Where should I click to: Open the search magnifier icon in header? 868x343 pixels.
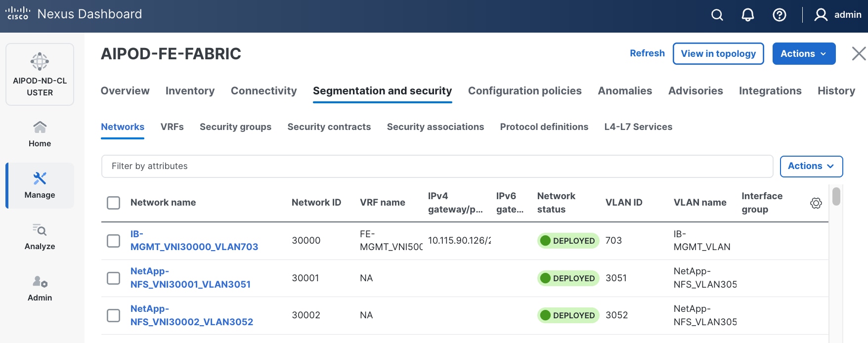(717, 15)
